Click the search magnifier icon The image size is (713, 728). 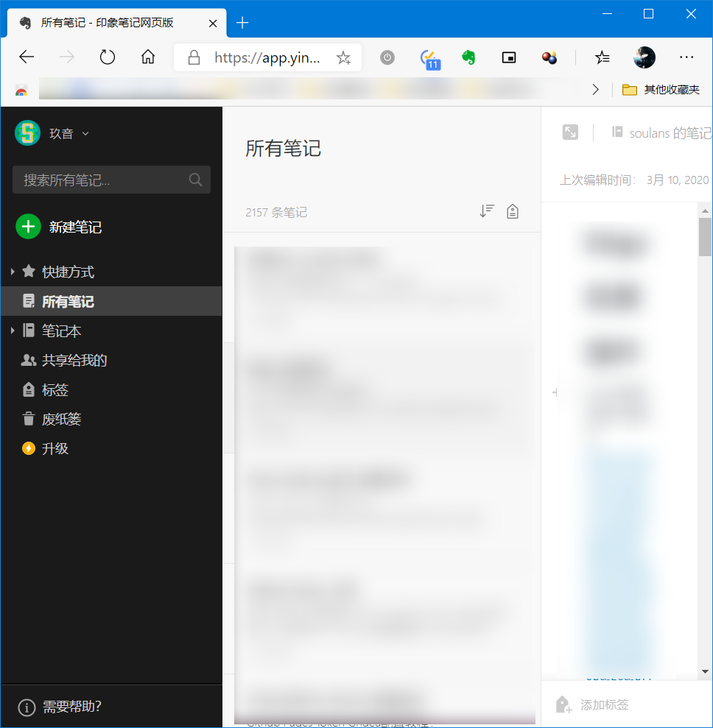click(195, 180)
